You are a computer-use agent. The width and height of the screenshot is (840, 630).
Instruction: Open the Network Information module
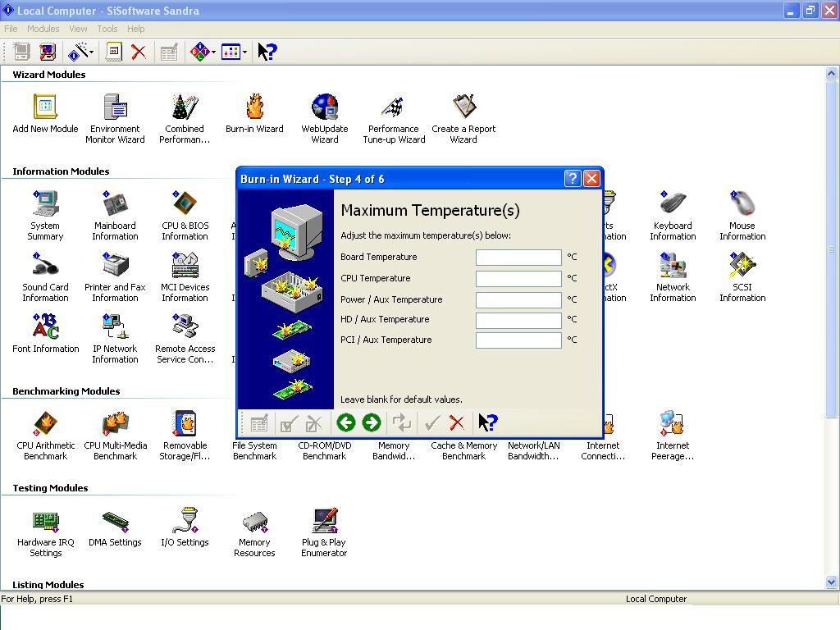tap(673, 277)
